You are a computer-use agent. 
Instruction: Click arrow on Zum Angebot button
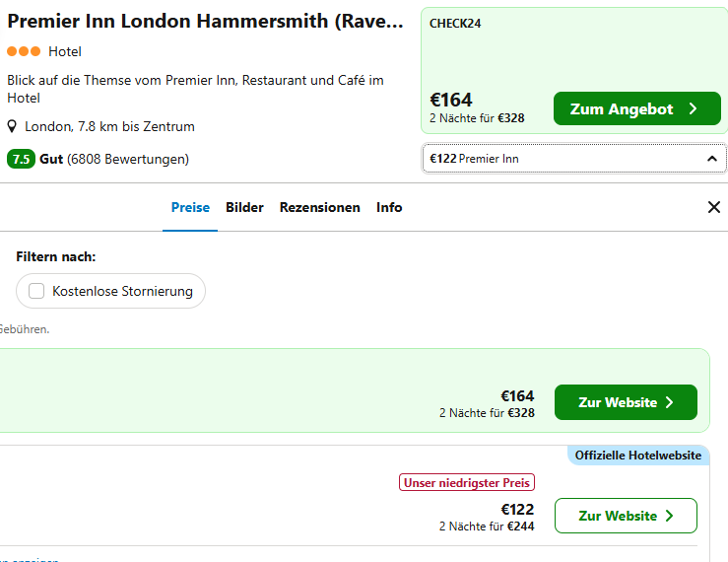(x=693, y=108)
